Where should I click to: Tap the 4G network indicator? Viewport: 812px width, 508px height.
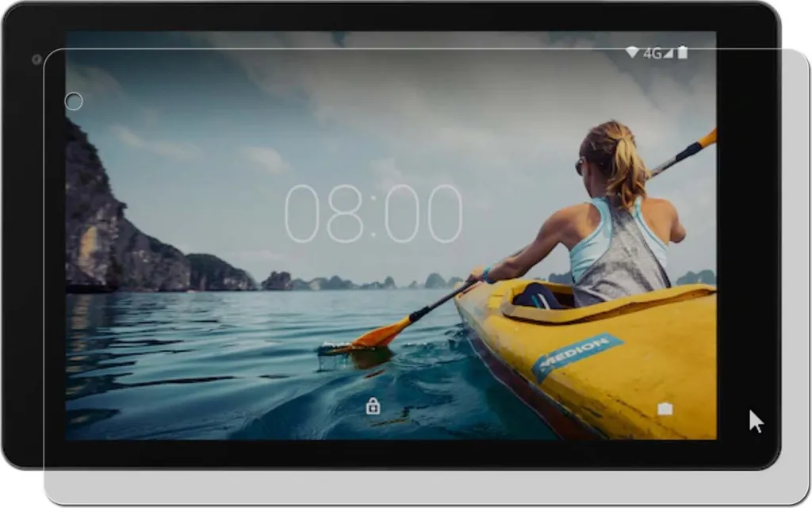click(652, 53)
